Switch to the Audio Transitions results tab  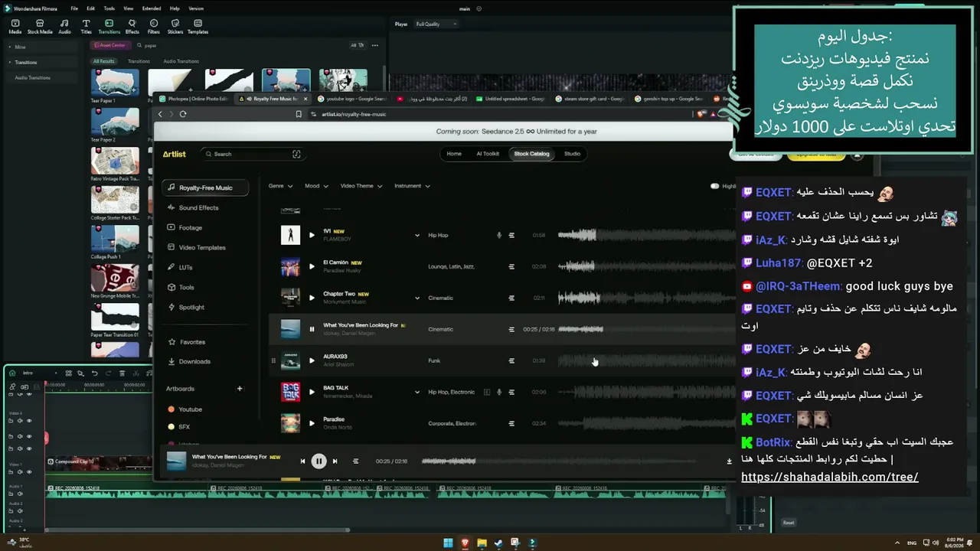pyautogui.click(x=181, y=61)
